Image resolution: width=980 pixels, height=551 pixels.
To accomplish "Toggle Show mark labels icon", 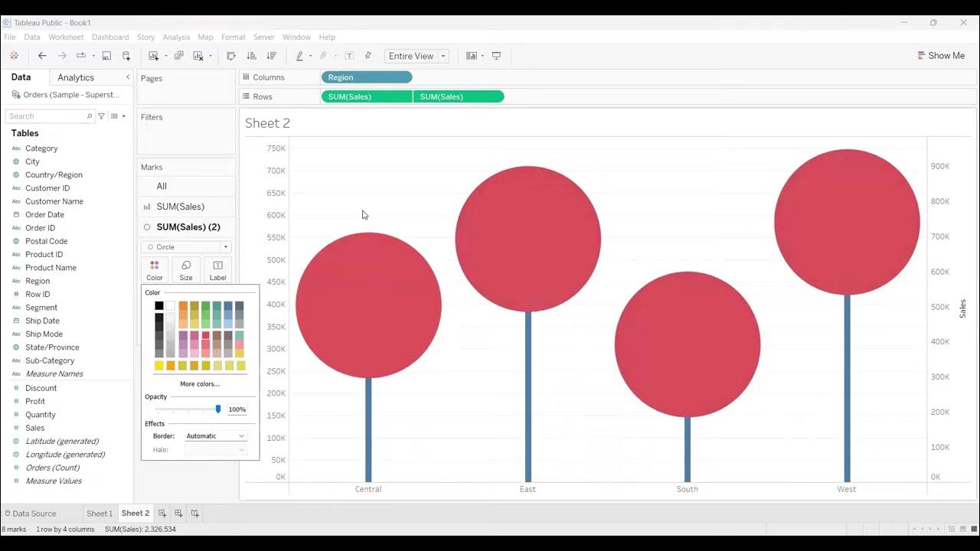I will coord(349,56).
